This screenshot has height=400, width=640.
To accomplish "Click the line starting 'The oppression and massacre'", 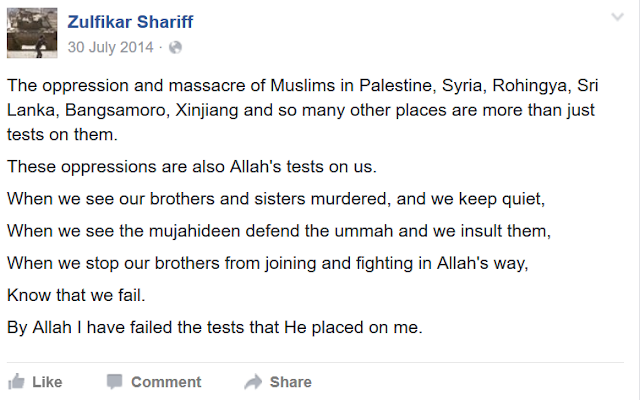I will click(x=302, y=86).
